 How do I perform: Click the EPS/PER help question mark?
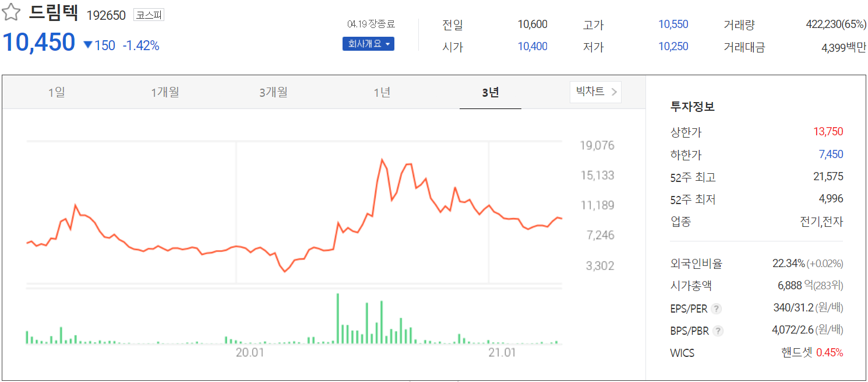click(x=717, y=309)
